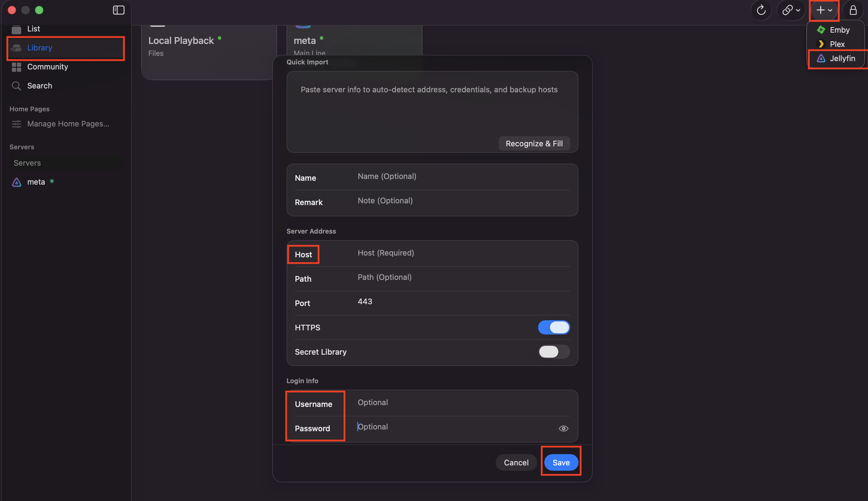The width and height of the screenshot is (868, 501).
Task: Click the Servers section header
Action: click(x=22, y=147)
